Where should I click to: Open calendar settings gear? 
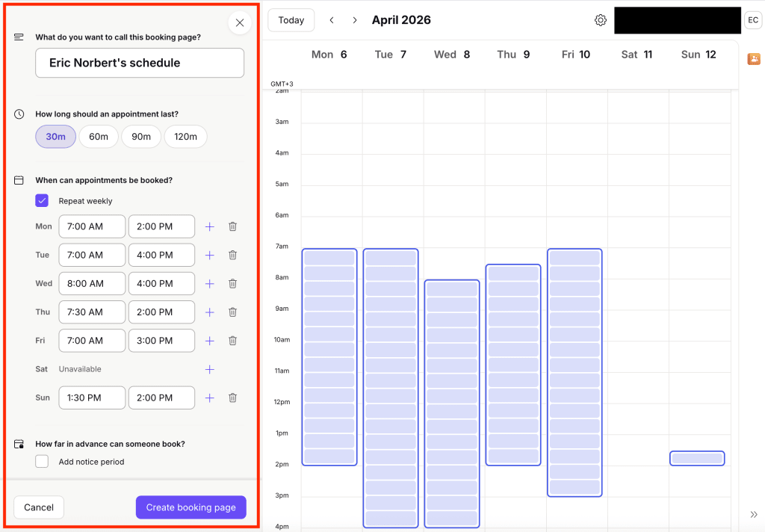(601, 20)
